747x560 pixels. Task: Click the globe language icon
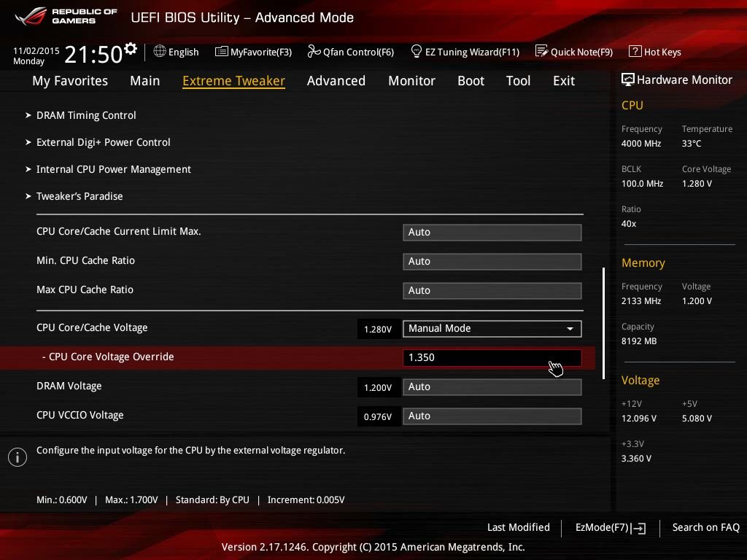(160, 51)
